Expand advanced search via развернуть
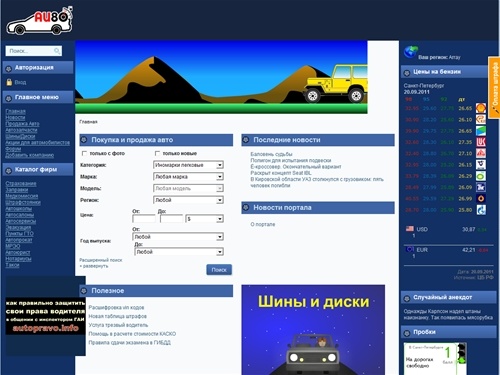 95,266
